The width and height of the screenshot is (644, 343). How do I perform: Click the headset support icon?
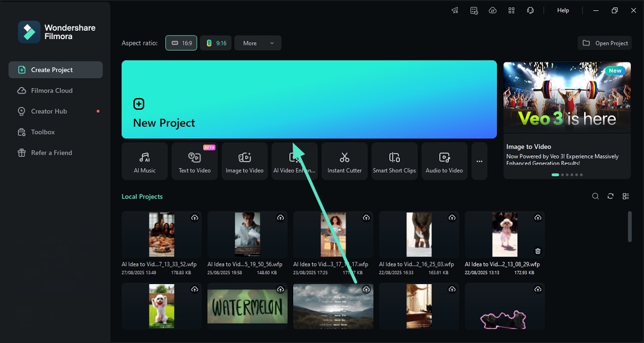click(x=530, y=10)
